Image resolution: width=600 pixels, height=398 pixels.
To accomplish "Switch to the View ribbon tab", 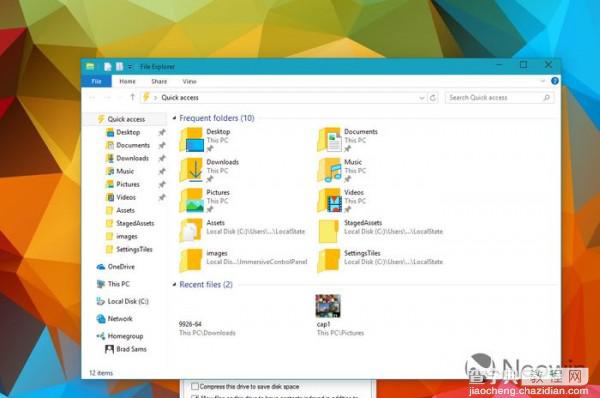I will 189,81.
